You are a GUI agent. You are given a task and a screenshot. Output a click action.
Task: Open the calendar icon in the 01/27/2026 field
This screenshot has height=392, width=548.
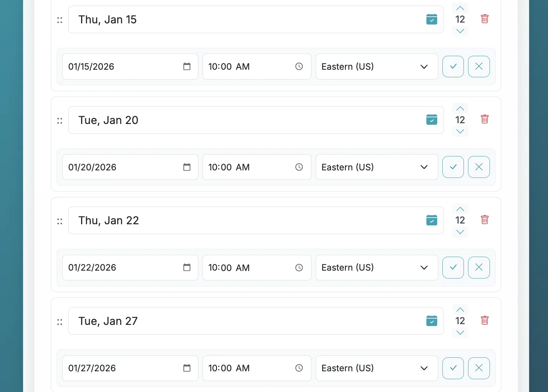point(187,368)
